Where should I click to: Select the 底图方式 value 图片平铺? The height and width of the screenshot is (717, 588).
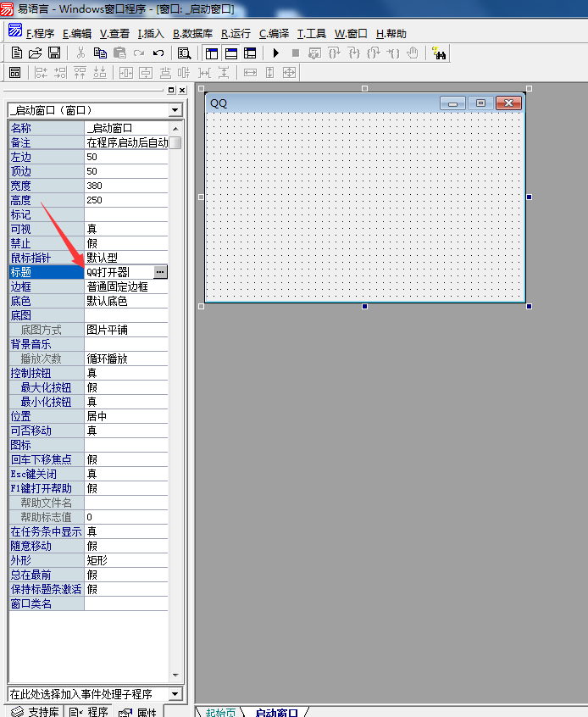pyautogui.click(x=126, y=330)
